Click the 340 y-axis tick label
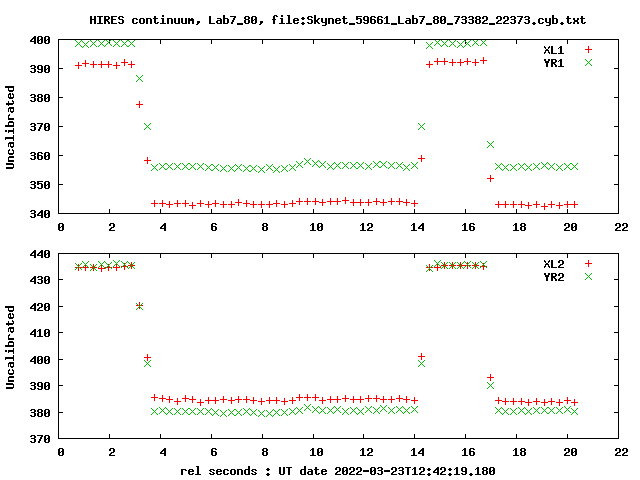This screenshot has width=640, height=480. tap(40, 214)
